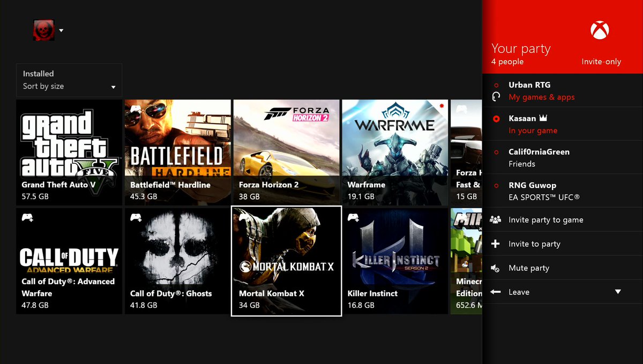Select Mute party option
The image size is (643, 364).
coord(563,268)
